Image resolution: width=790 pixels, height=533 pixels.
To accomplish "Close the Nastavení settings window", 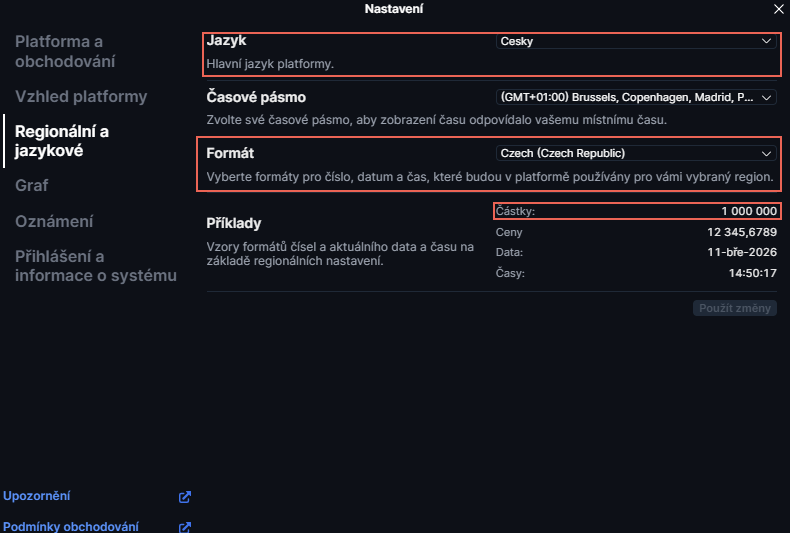I will click(x=779, y=9).
